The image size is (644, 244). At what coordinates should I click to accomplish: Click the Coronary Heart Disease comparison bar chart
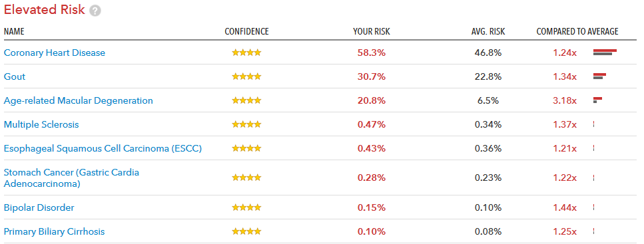coord(605,52)
